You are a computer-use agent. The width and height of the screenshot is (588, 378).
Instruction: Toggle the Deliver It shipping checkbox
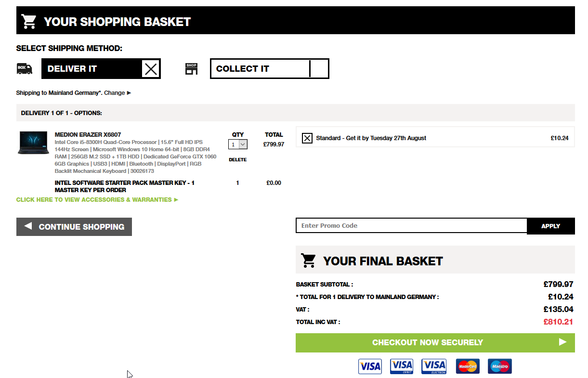pos(151,69)
